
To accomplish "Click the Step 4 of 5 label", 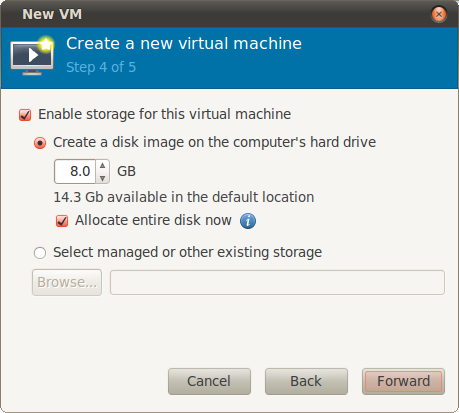I will pos(101,67).
